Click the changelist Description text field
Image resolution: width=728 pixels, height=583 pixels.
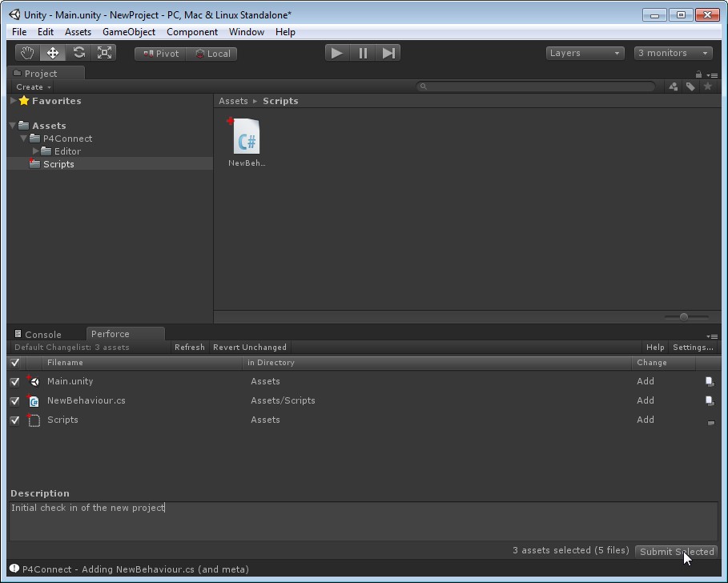pyautogui.click(x=364, y=521)
